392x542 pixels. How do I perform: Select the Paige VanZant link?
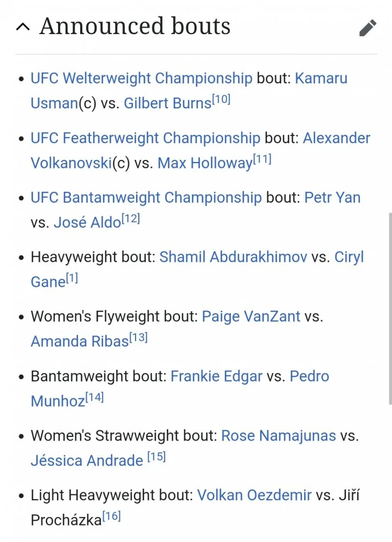pyautogui.click(x=250, y=317)
